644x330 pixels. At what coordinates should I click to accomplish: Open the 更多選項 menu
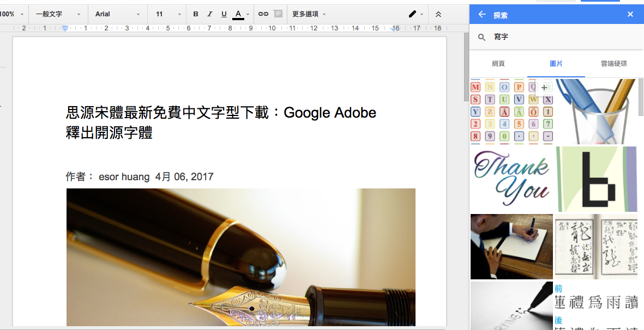tap(309, 14)
